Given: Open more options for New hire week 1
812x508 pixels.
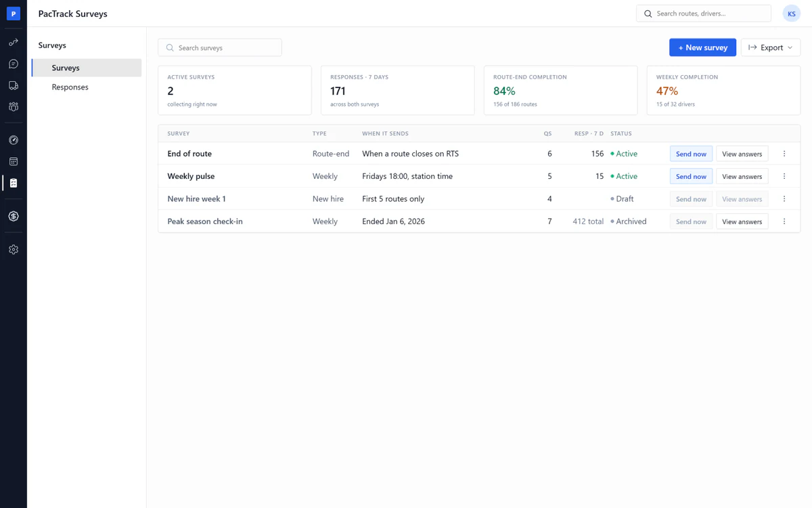Looking at the screenshot, I should (784, 199).
